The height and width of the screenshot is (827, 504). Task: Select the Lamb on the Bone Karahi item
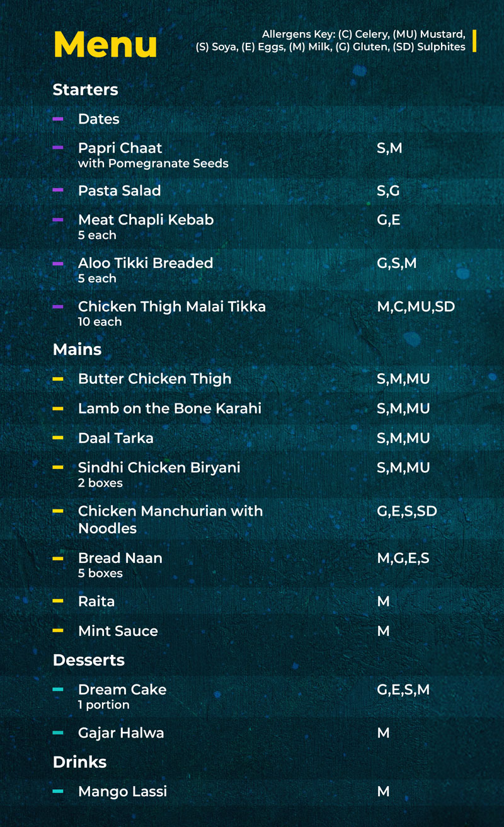point(169,408)
